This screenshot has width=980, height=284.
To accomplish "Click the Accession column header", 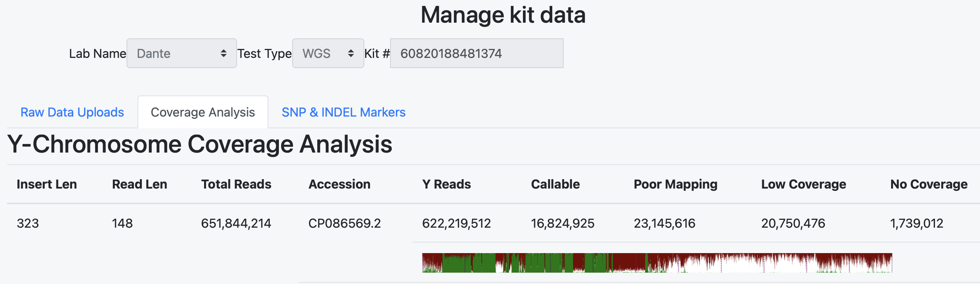I will click(340, 184).
